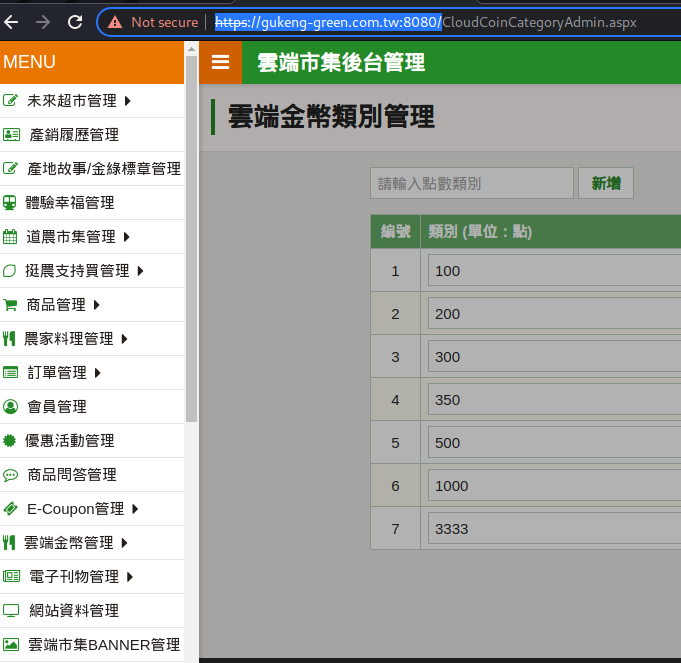The width and height of the screenshot is (681, 663).
Task: Click the category field containing 3333
Action: 555,528
